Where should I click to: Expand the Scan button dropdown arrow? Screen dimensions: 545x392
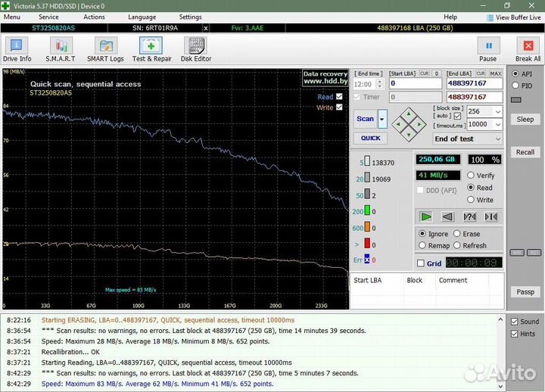tap(382, 119)
